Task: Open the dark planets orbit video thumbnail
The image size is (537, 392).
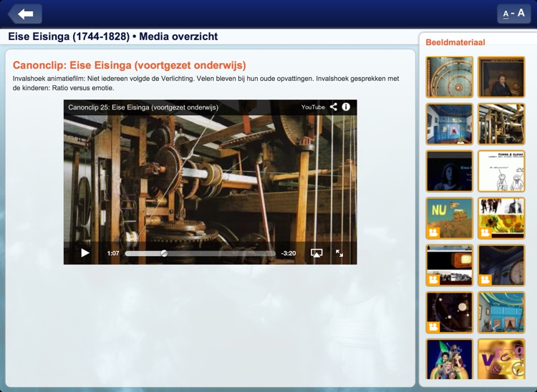Action: click(x=450, y=313)
